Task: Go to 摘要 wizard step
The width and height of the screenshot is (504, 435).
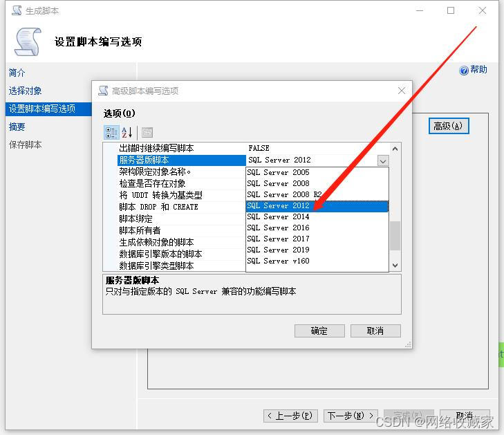Action: [17, 127]
